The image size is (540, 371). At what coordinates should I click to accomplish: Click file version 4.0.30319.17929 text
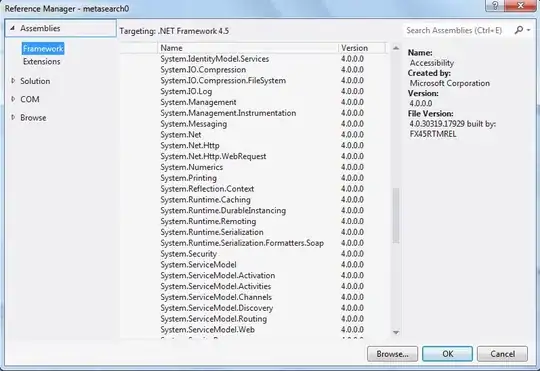(437, 124)
